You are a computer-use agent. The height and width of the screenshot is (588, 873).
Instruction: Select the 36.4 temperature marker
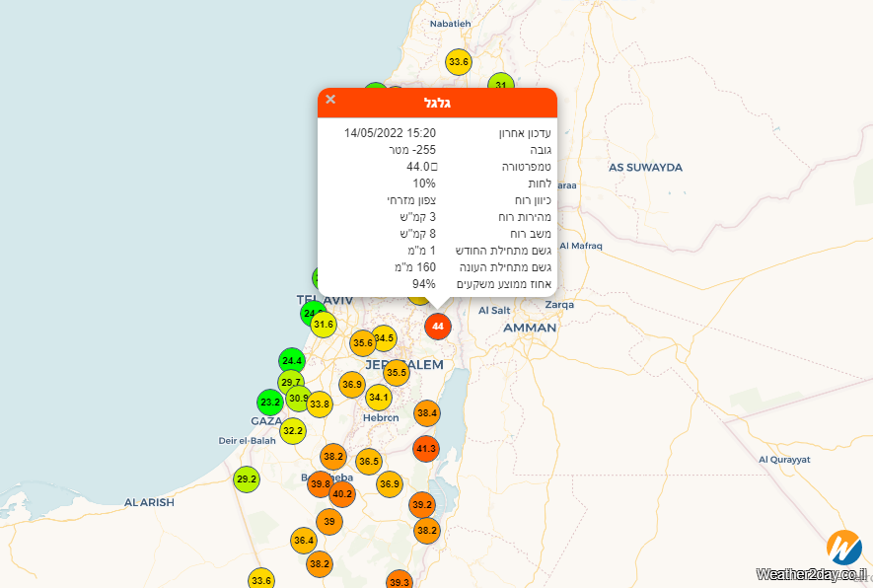tap(304, 540)
